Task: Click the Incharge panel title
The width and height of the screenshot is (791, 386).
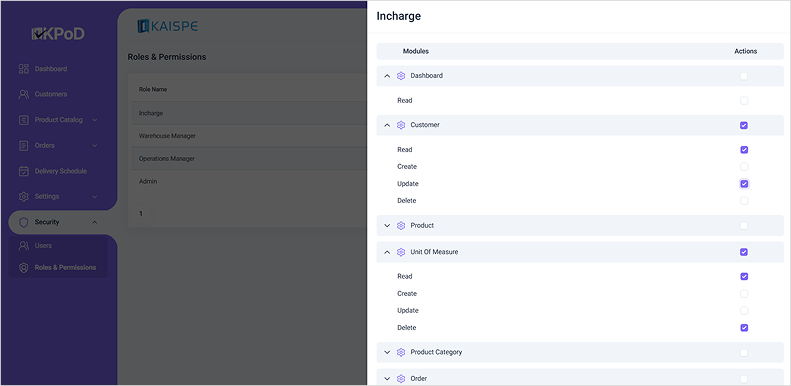Action: click(399, 16)
